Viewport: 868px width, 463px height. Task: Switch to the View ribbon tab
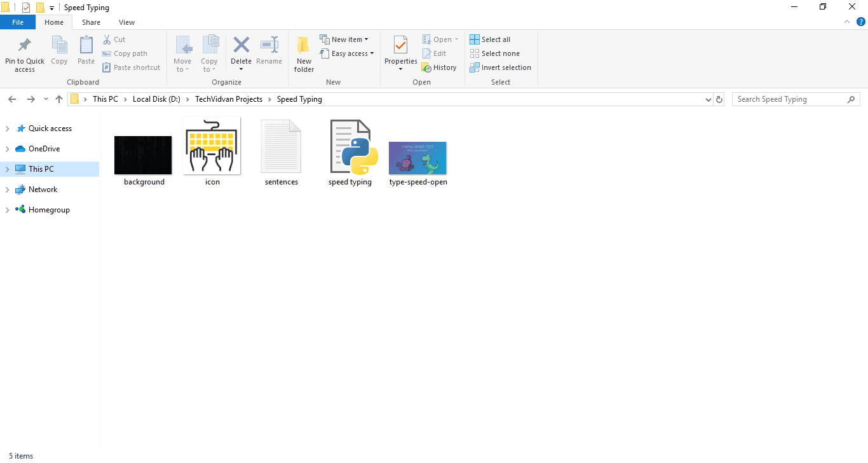click(x=126, y=22)
